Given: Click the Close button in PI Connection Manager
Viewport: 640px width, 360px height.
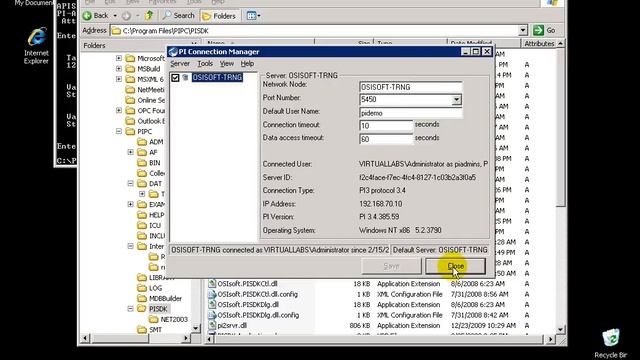Looking at the screenshot, I should click(x=456, y=266).
